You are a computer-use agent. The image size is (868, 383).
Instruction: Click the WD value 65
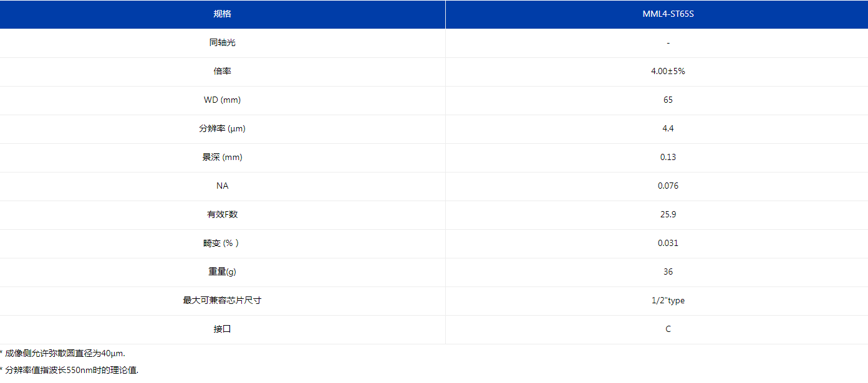(x=668, y=100)
